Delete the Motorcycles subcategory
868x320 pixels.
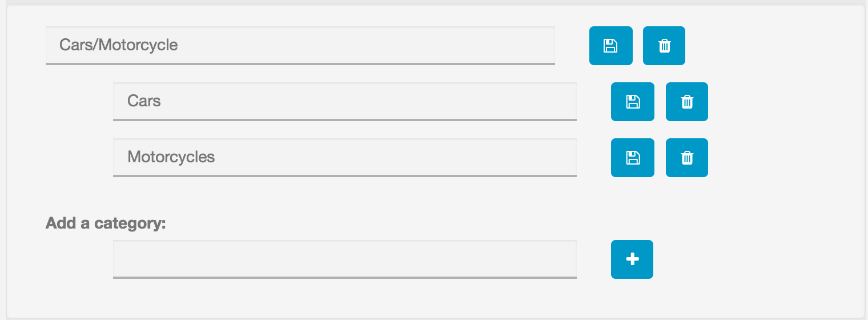(686, 158)
